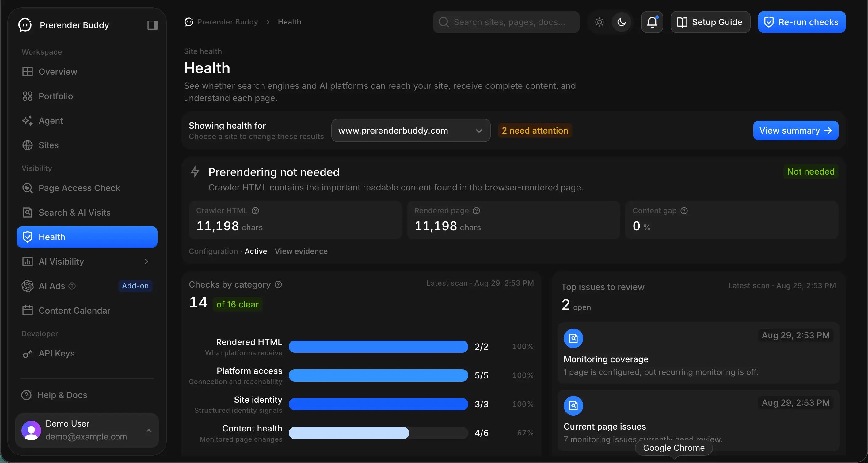Go to Agent page
Screen dimensions: 868x463
point(87,121)
